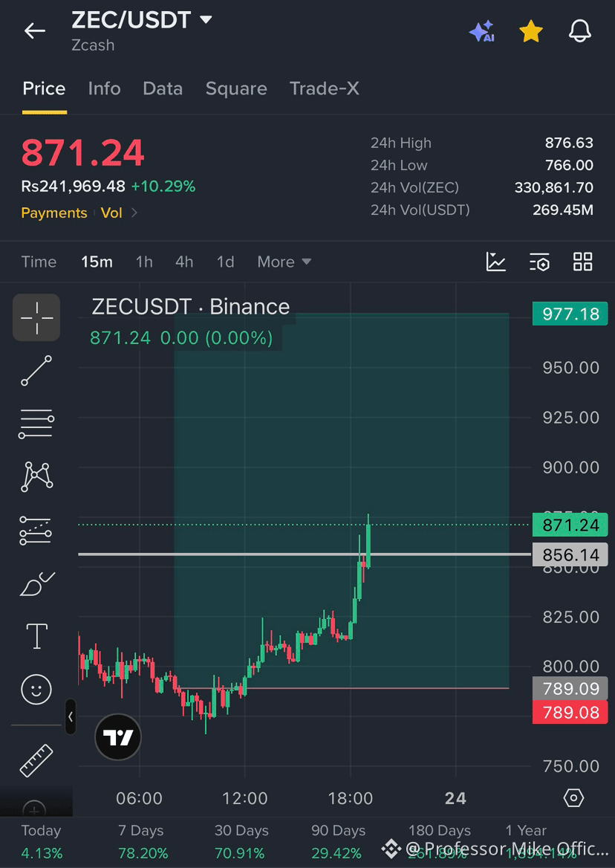Click the 90 Days 29.42% performance

337,841
